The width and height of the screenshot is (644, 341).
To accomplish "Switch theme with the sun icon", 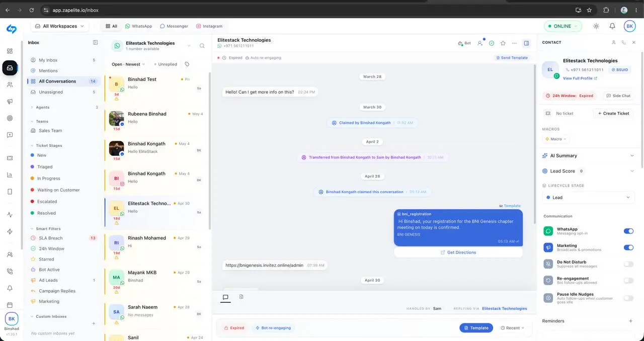I will tap(596, 26).
